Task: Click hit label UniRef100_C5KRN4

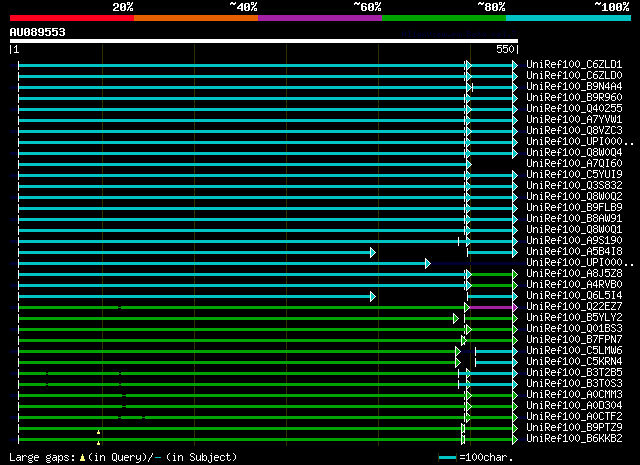Action: pyautogui.click(x=574, y=362)
